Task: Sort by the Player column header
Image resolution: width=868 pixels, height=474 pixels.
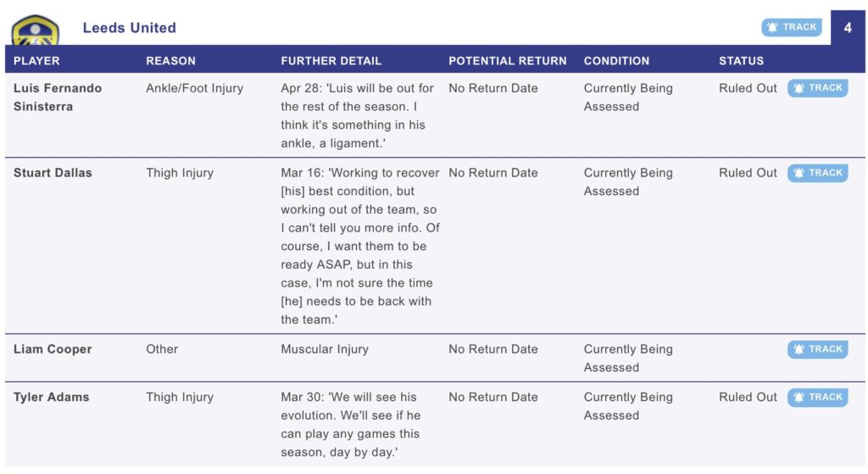Action: tap(36, 61)
